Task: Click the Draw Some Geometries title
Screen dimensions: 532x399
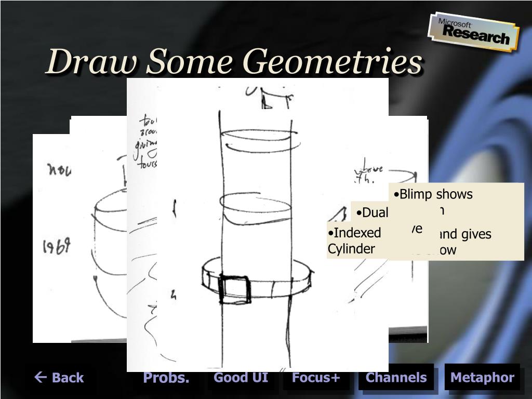Action: (234, 61)
